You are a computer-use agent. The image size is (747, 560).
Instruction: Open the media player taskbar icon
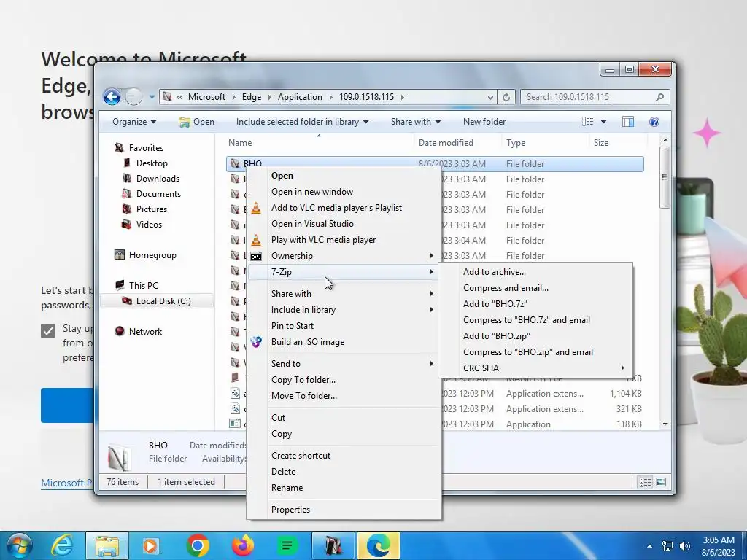[x=151, y=545]
